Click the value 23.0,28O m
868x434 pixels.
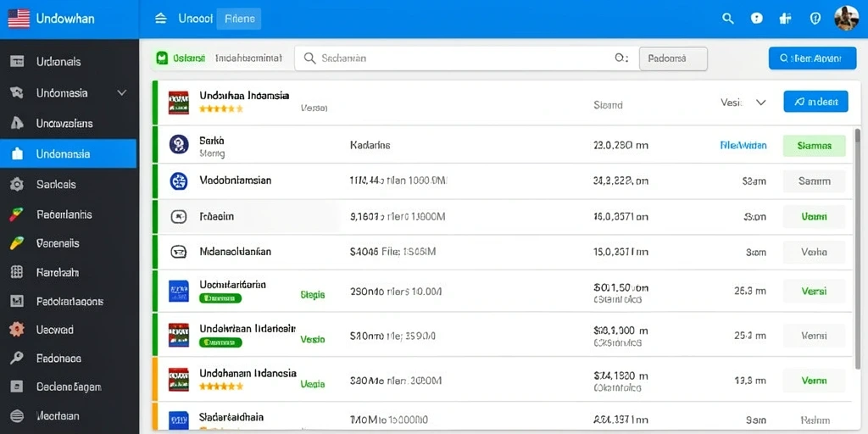coord(620,146)
